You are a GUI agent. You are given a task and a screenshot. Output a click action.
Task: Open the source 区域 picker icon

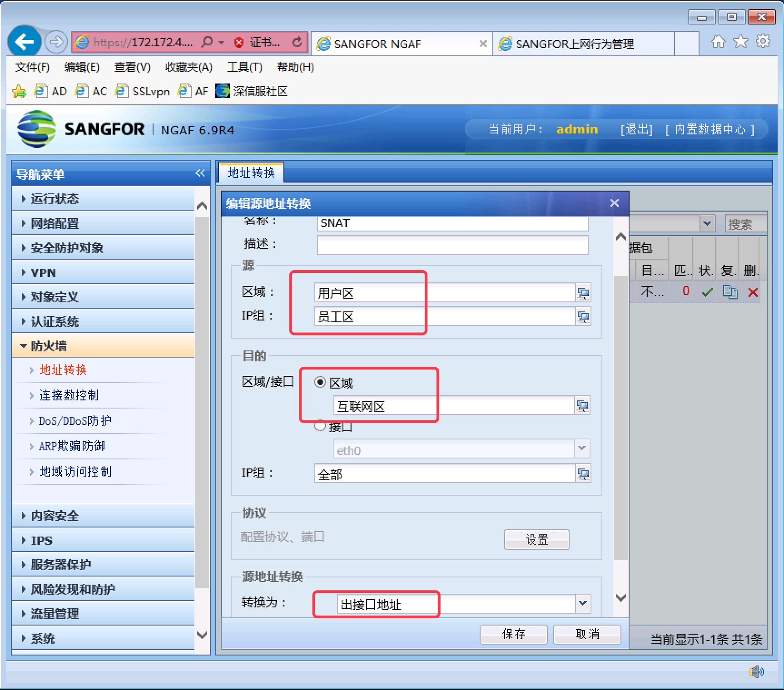point(583,293)
